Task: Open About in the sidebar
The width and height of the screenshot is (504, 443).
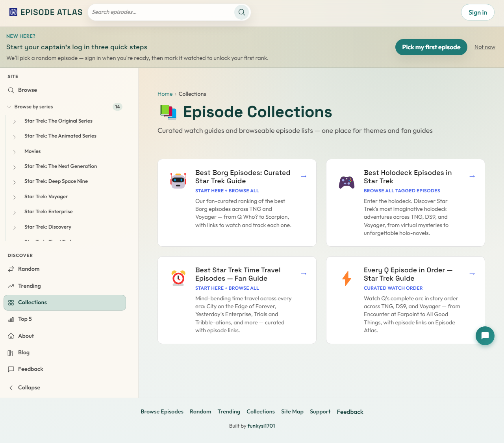Action: (x=65, y=336)
